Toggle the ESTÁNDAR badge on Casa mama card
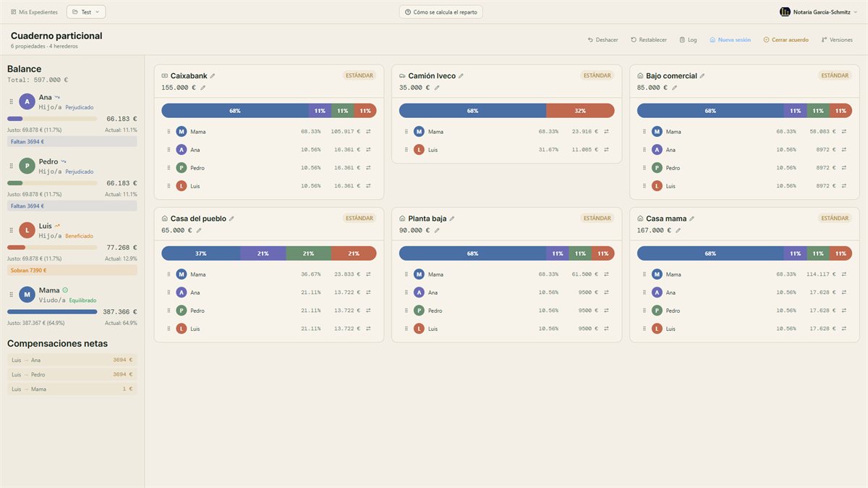This screenshot has height=488, width=868. (x=835, y=218)
